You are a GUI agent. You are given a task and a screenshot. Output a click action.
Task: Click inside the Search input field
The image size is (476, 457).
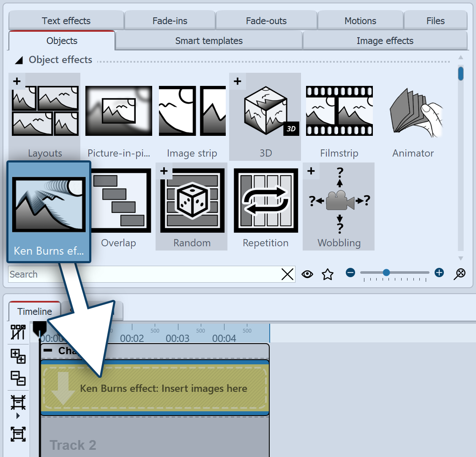(x=127, y=274)
